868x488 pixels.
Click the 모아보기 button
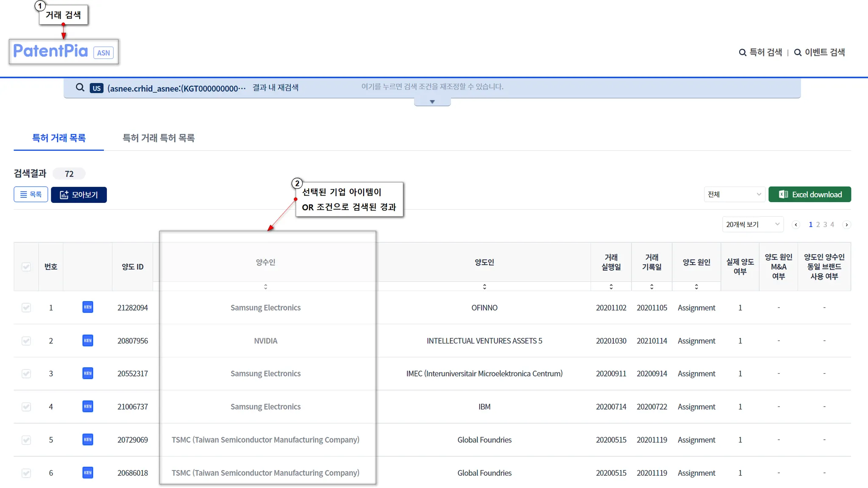pos(79,195)
